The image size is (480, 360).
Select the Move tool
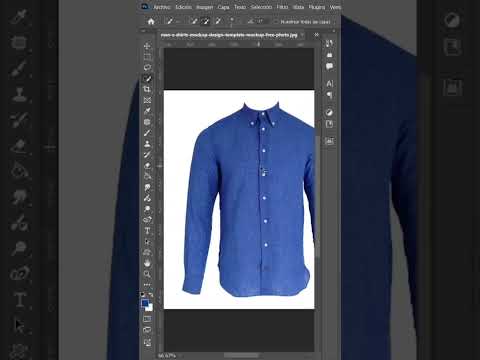[147, 46]
